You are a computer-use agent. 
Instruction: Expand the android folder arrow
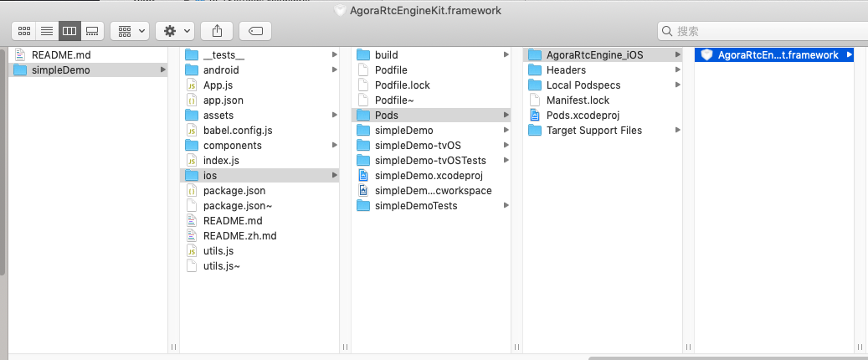tap(334, 69)
